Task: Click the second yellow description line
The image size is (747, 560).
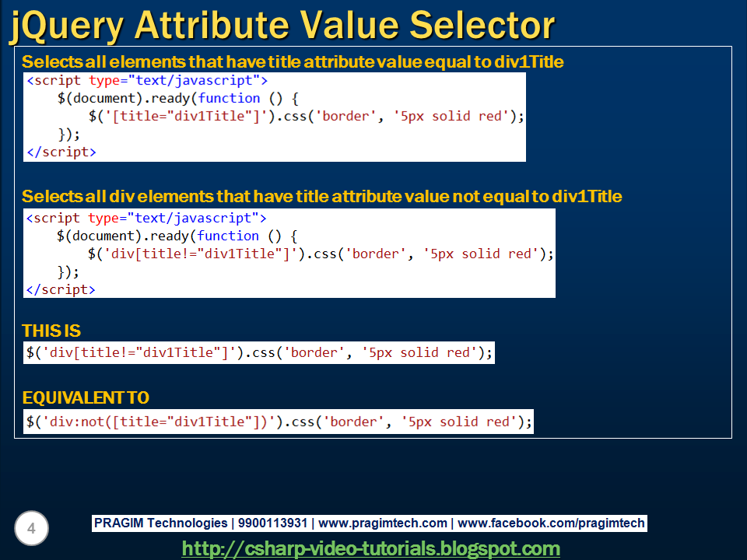Action: 321,197
